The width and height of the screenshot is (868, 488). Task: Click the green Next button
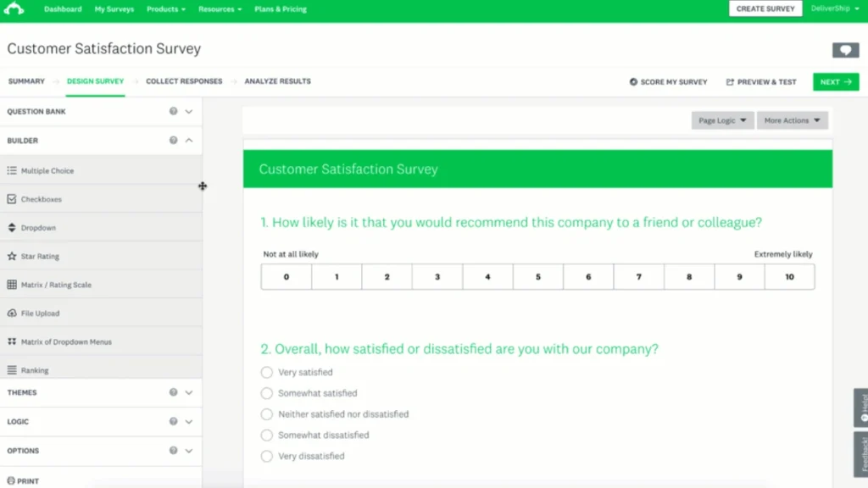(836, 82)
